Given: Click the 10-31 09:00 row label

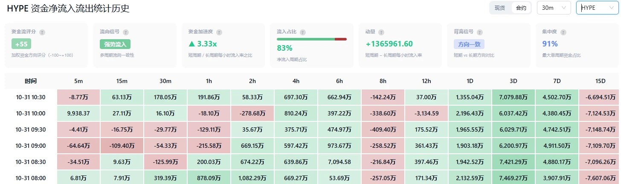Looking at the screenshot, I should 31,146.
